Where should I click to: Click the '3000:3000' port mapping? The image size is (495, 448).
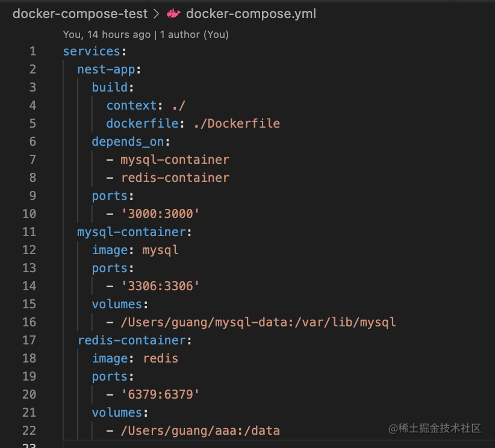(x=160, y=214)
